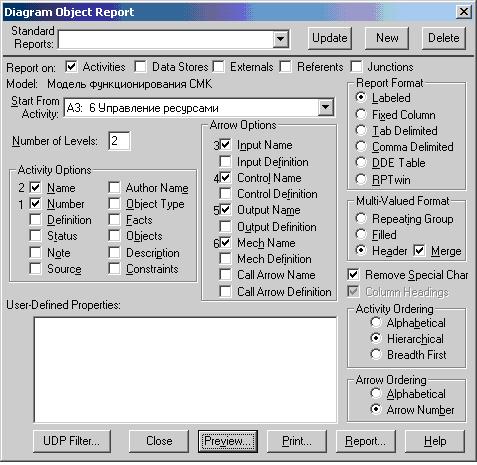Select the DDE Table report format
This screenshot has width=477, height=465.
(361, 162)
